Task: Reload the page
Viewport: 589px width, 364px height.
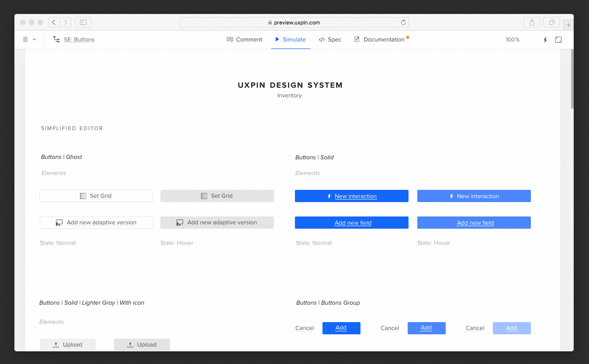Action: click(x=403, y=22)
